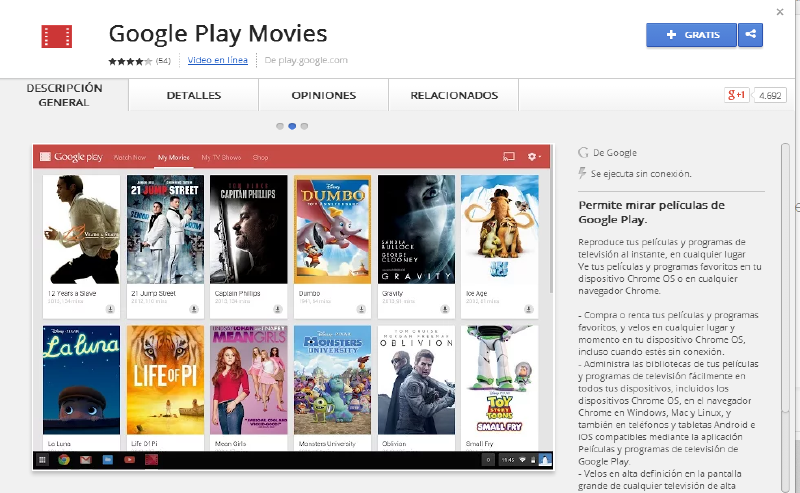Choose the Small Fry Toy Story poster
Image resolution: width=800 pixels, height=493 pixels.
(500, 380)
